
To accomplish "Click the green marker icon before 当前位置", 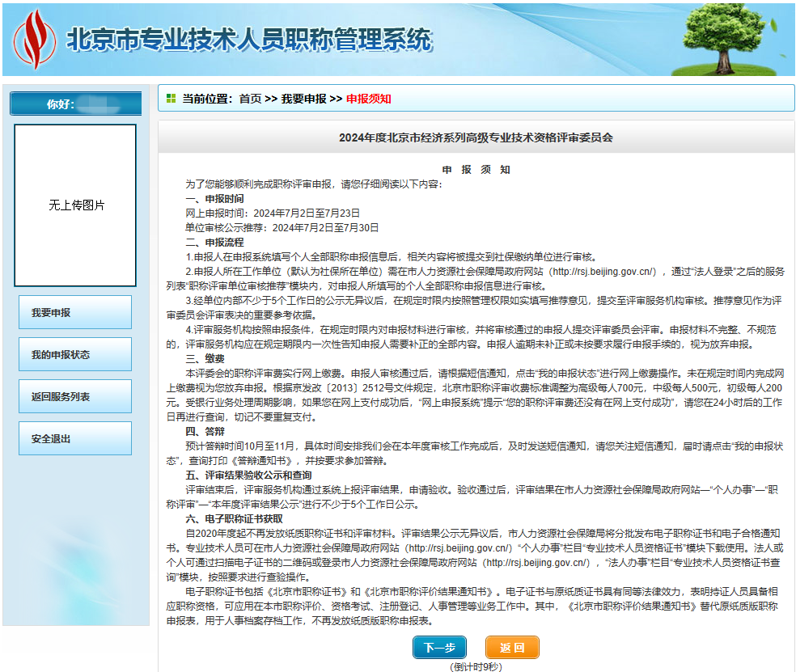I will pyautogui.click(x=170, y=96).
